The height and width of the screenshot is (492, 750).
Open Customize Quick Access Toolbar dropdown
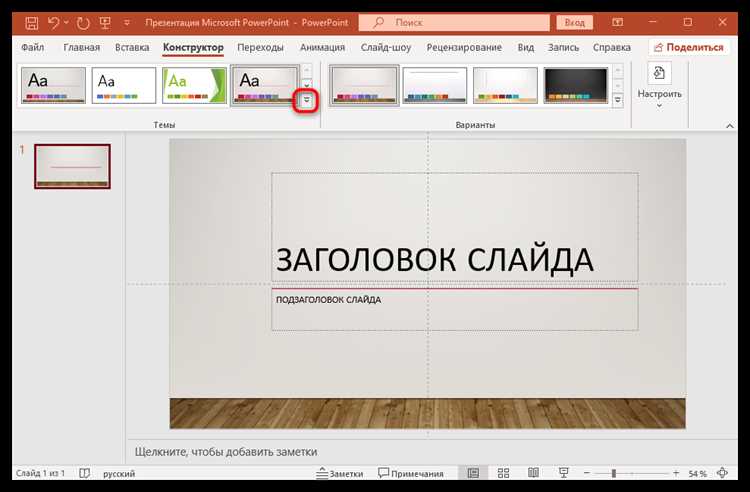pyautogui.click(x=127, y=22)
